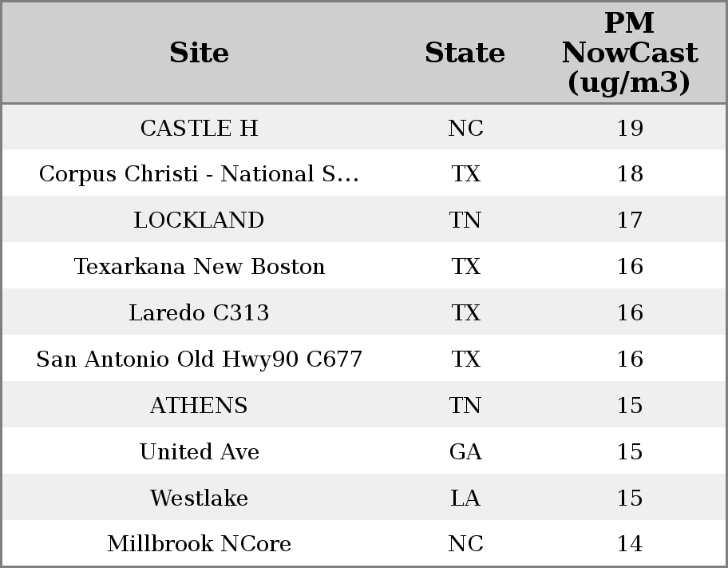
Task: Click the Site column header
Action: pyautogui.click(x=199, y=53)
